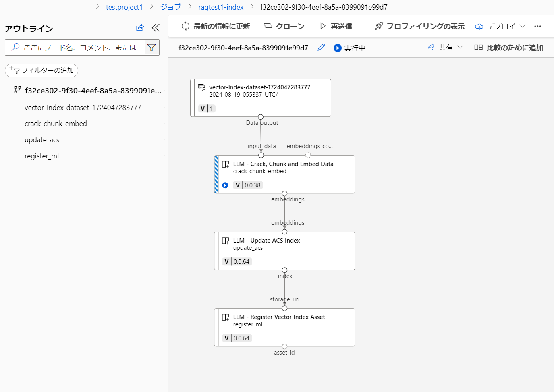Click the deploy cloud icon
The height and width of the screenshot is (392, 554).
479,26
